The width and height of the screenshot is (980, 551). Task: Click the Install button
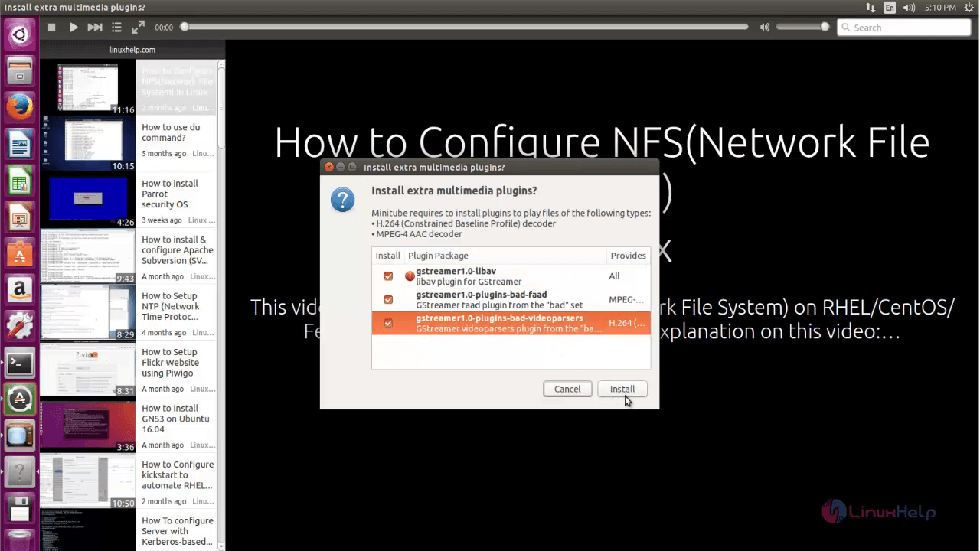[622, 389]
